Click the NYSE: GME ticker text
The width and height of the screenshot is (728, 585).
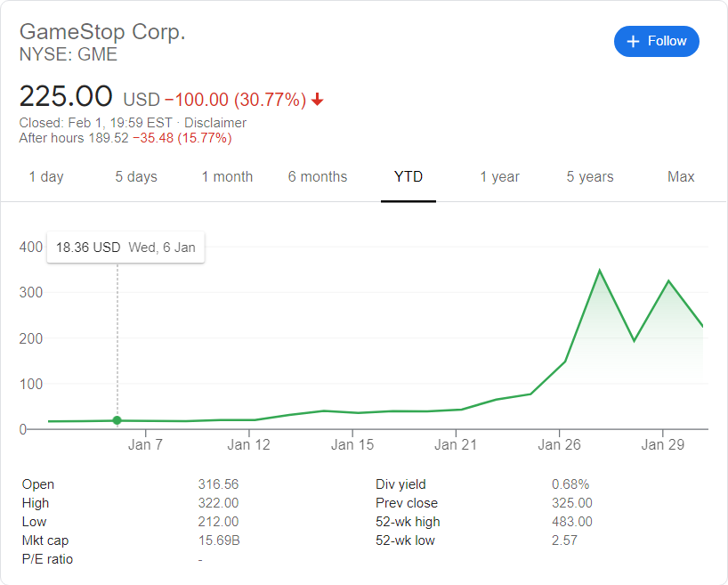pyautogui.click(x=69, y=54)
